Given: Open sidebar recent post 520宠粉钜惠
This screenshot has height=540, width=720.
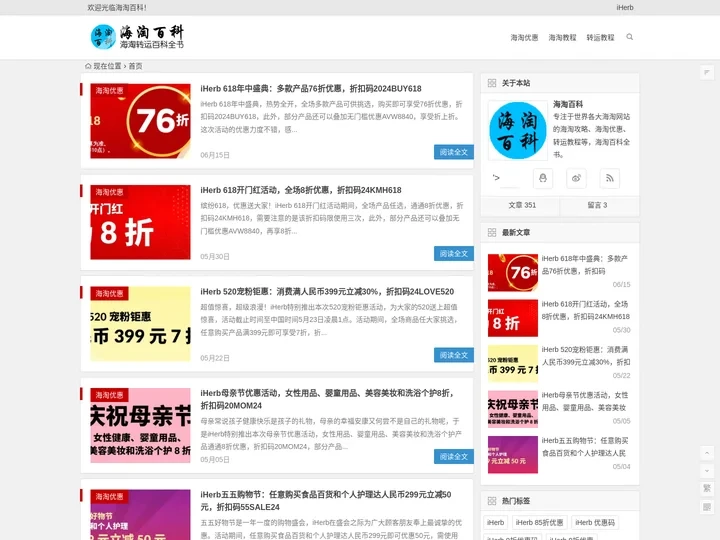Looking at the screenshot, I should coord(585,356).
